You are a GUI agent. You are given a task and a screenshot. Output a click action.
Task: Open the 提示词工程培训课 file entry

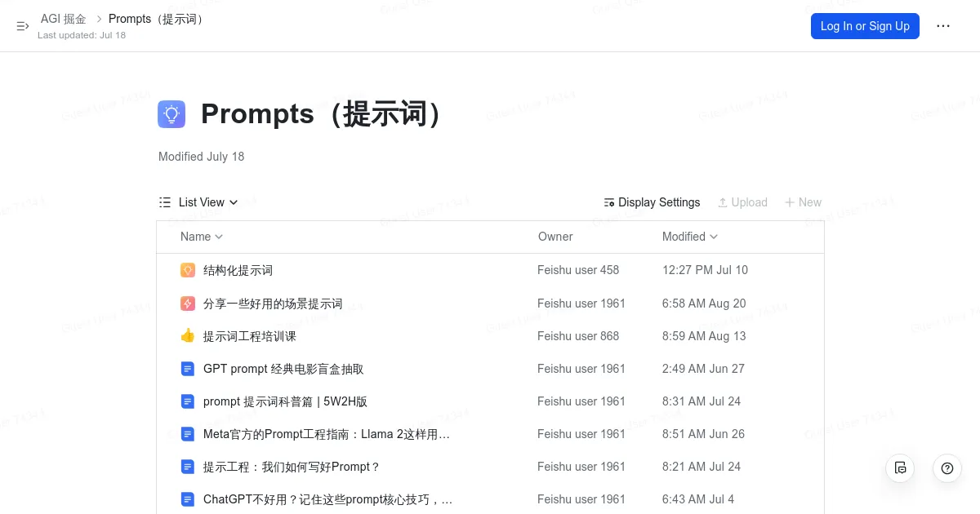[x=250, y=335]
